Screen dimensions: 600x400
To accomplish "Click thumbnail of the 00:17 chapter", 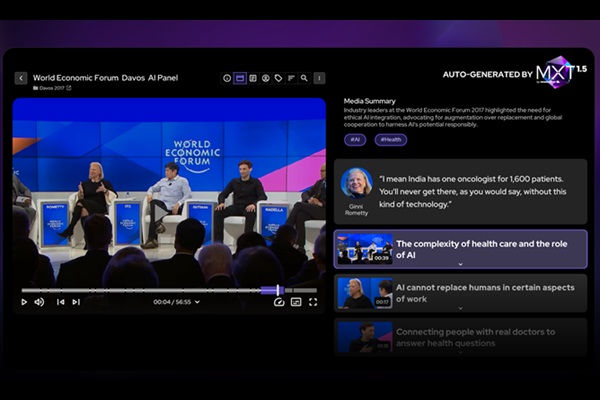I will click(x=365, y=293).
